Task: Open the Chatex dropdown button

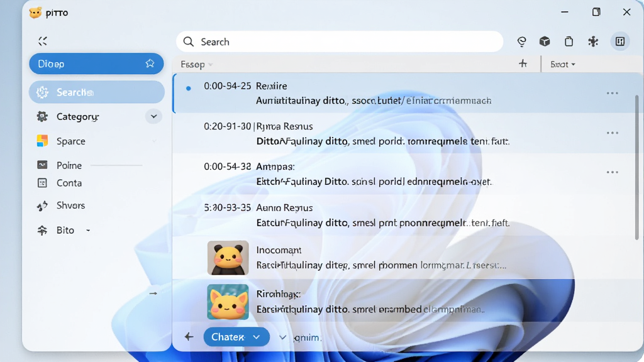Action: pyautogui.click(x=236, y=337)
